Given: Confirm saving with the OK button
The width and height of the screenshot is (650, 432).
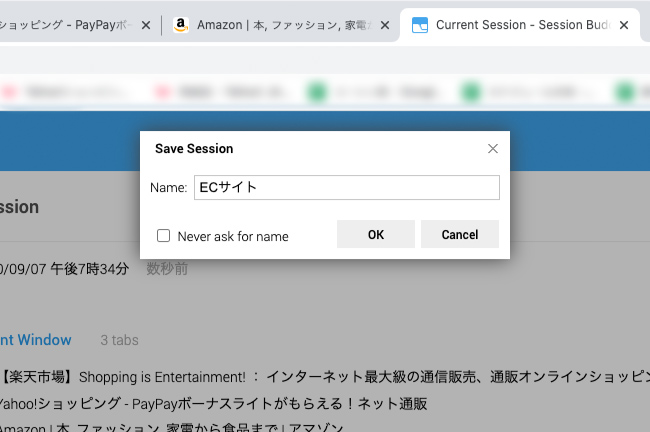Looking at the screenshot, I should pos(375,235).
